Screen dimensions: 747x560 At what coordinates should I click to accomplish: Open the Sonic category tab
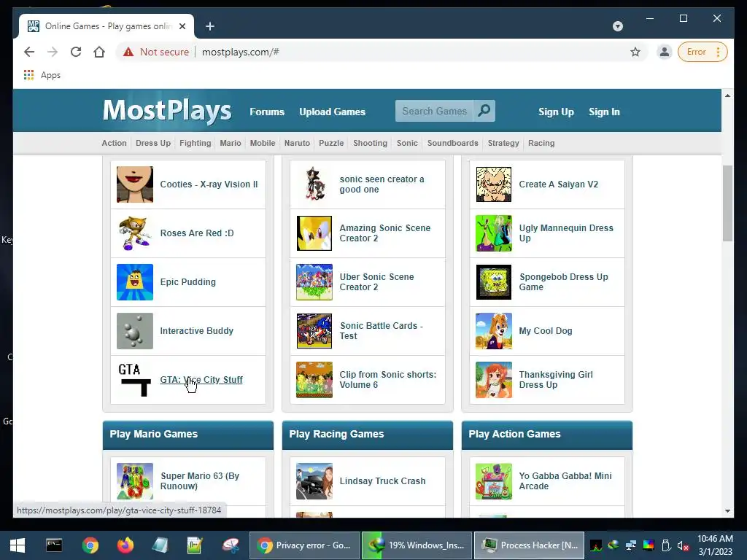point(407,143)
